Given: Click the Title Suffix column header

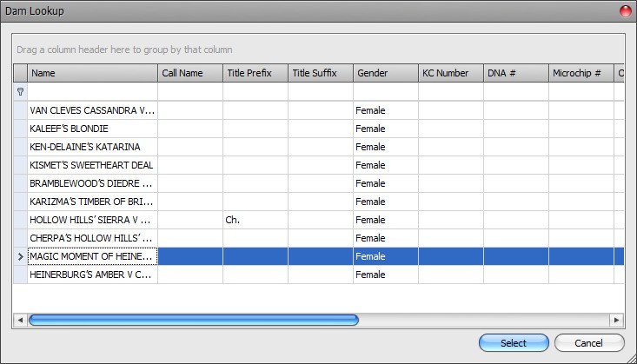Looking at the screenshot, I should tap(321, 73).
